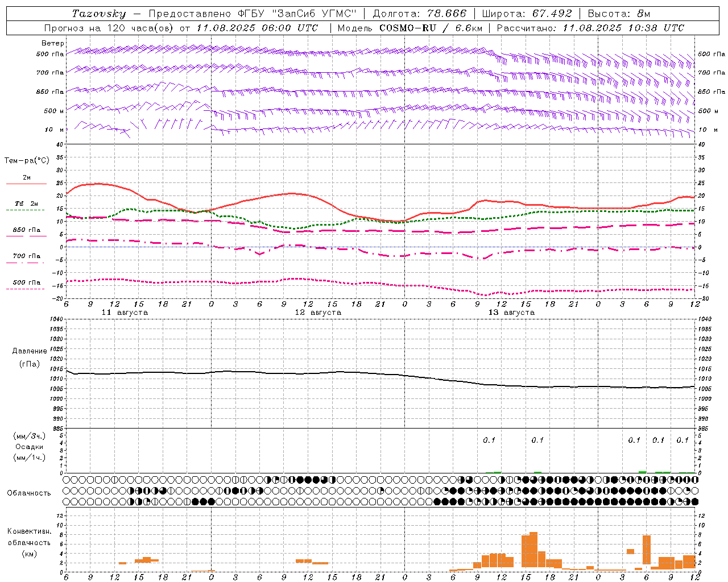728x582 pixels.
Task: Click the '11 августа' date label
Action: point(125,313)
